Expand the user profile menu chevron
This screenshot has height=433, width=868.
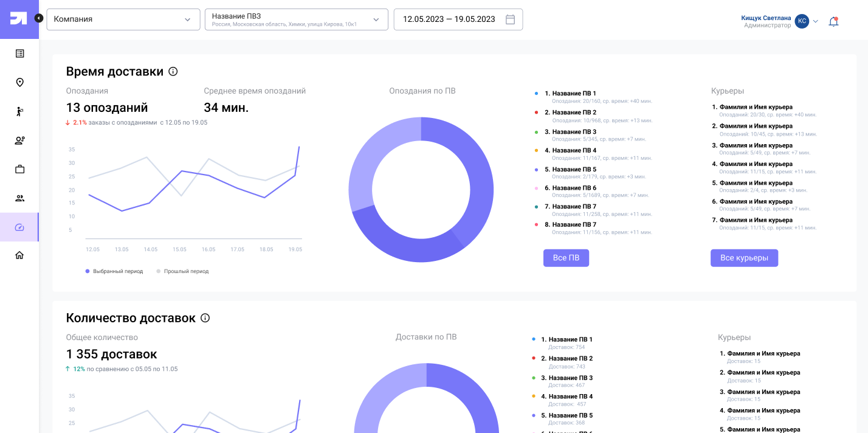click(x=816, y=21)
